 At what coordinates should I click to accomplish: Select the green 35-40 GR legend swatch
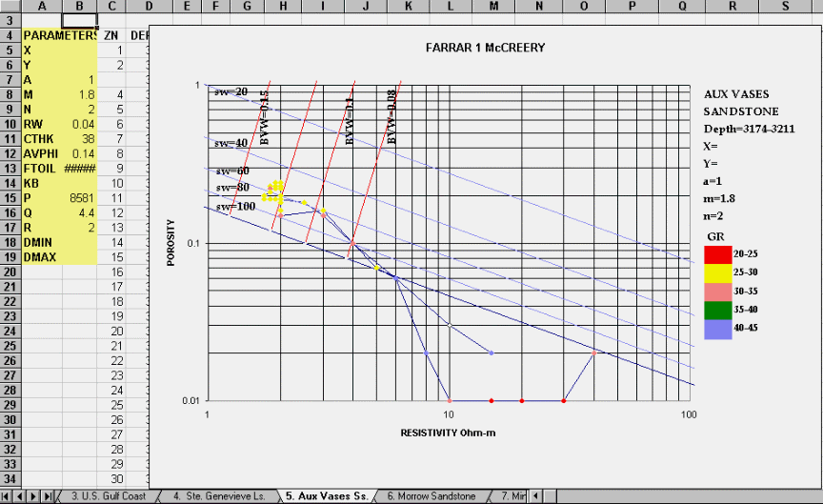click(x=717, y=310)
